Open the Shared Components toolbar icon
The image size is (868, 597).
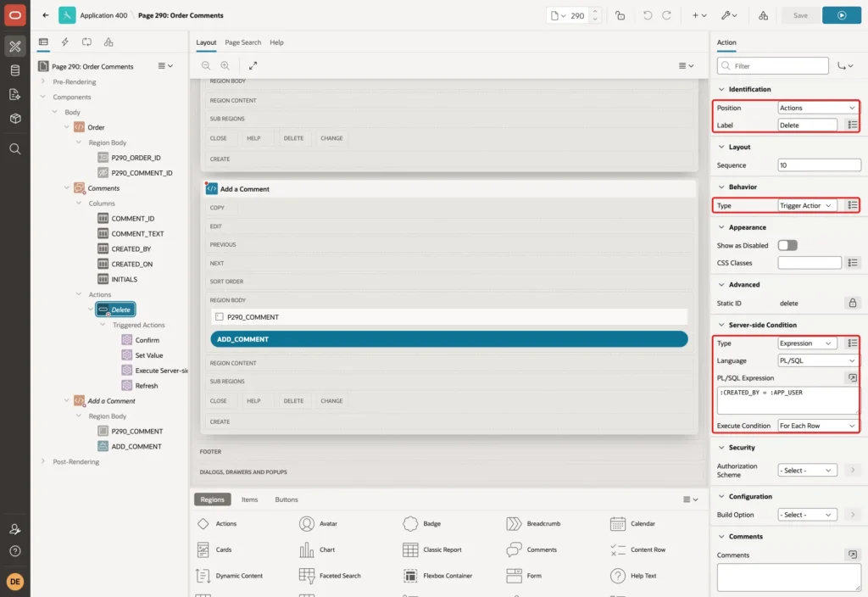tap(763, 15)
